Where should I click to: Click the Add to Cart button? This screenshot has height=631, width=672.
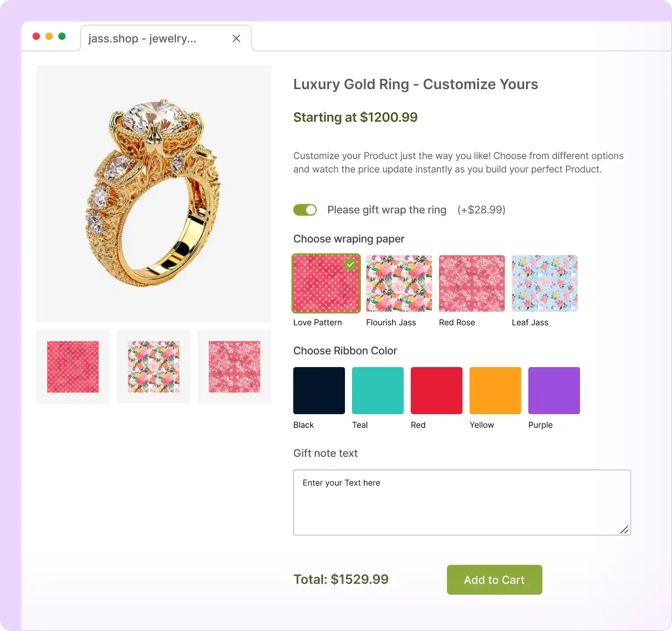tap(494, 579)
